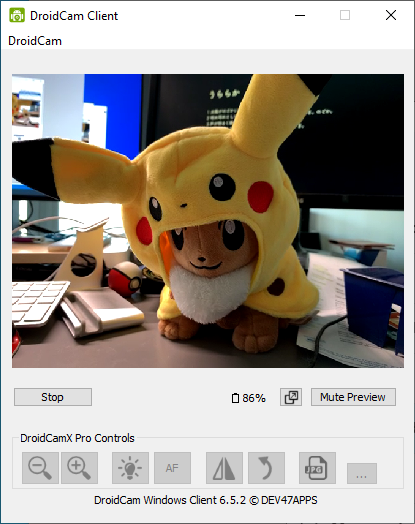This screenshot has height=524, width=415.
Task: Rotate the video with the curved arrow
Action: tap(266, 468)
